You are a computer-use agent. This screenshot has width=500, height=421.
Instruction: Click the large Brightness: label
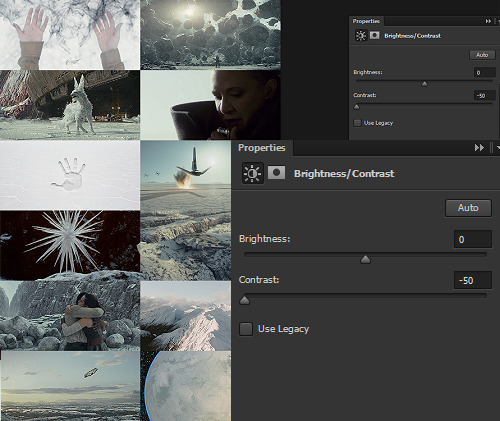[x=265, y=239]
